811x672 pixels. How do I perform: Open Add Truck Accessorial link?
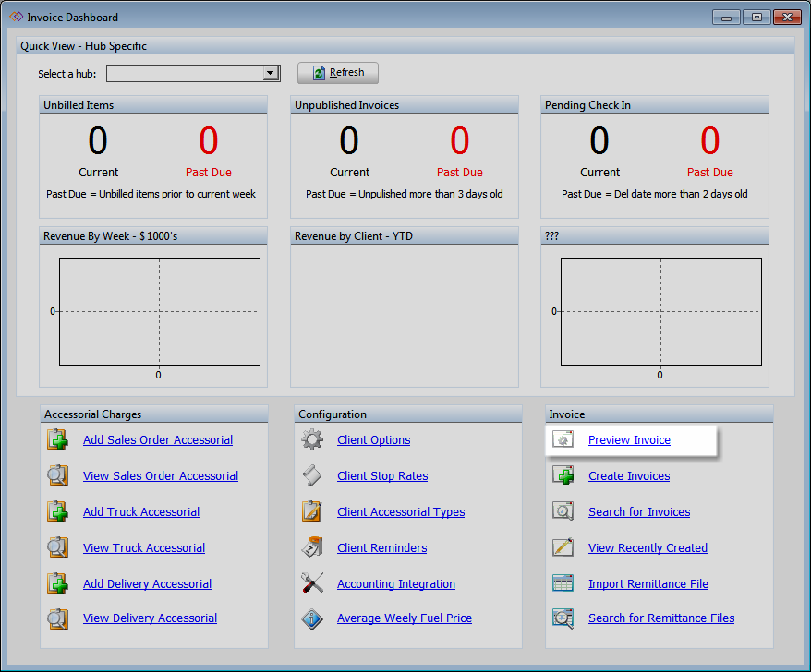click(x=141, y=511)
